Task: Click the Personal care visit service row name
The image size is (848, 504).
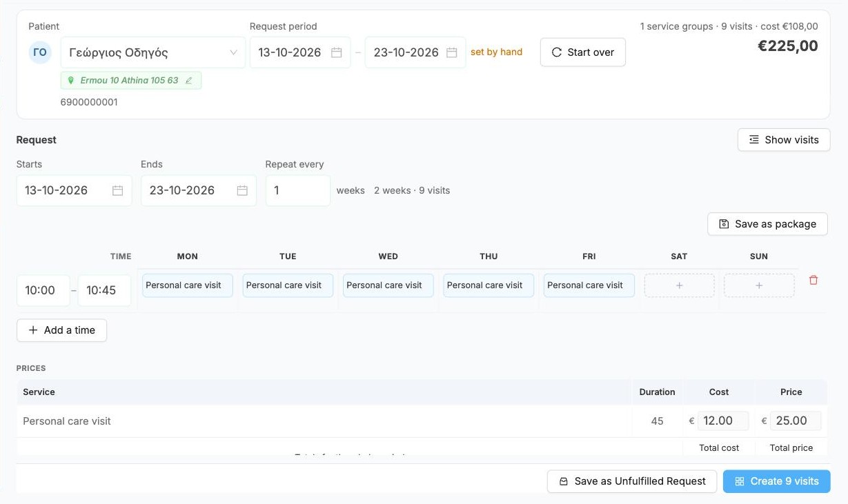Action: (x=67, y=421)
